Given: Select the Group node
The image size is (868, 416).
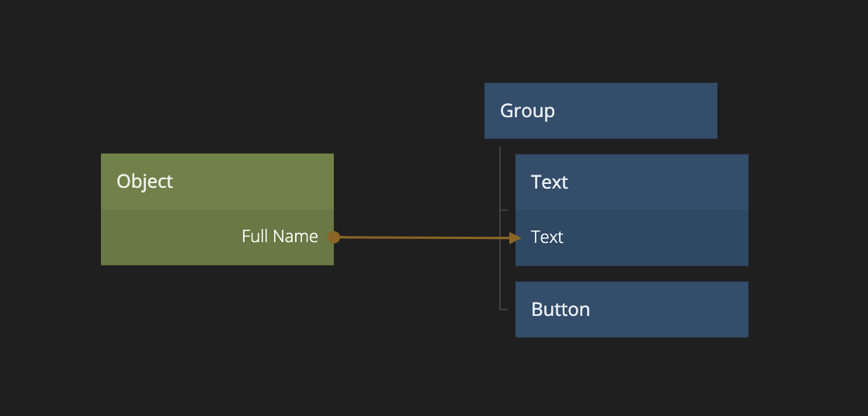Looking at the screenshot, I should click(x=527, y=111).
